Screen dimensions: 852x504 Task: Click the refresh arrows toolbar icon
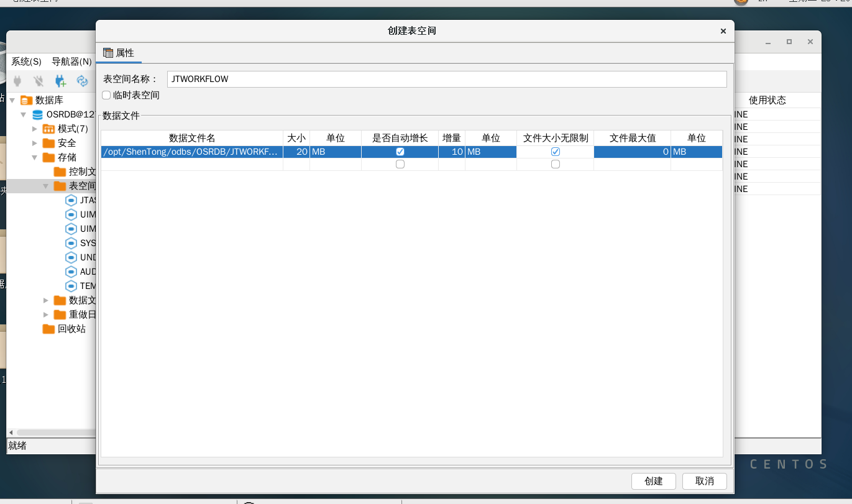pos(82,81)
